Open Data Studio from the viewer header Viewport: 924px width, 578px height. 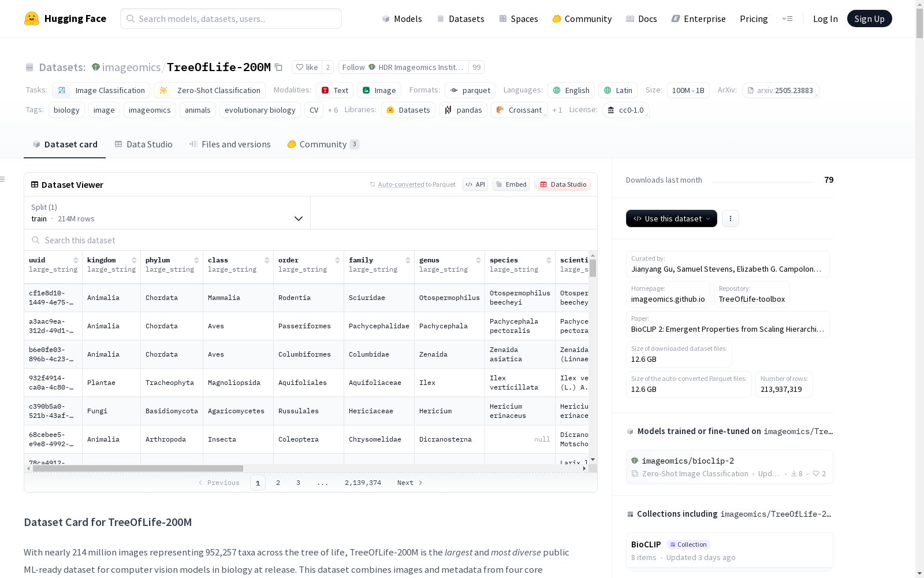tap(562, 184)
